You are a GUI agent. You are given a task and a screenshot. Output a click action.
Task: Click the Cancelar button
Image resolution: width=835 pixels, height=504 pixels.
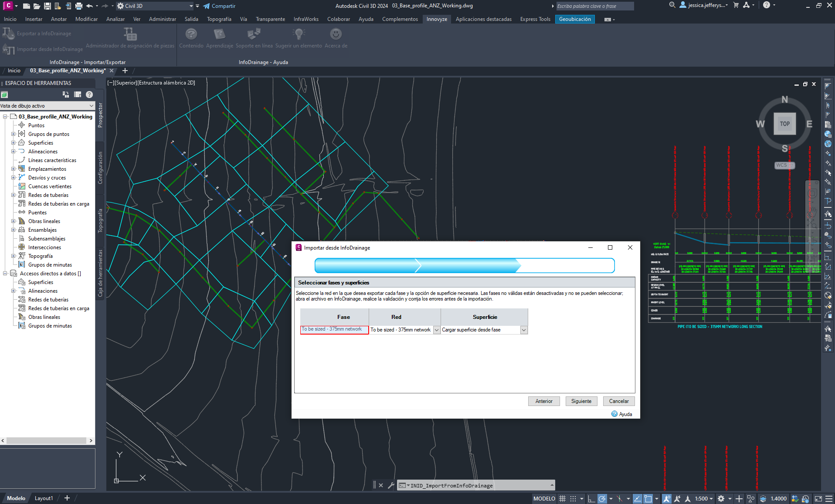point(618,401)
